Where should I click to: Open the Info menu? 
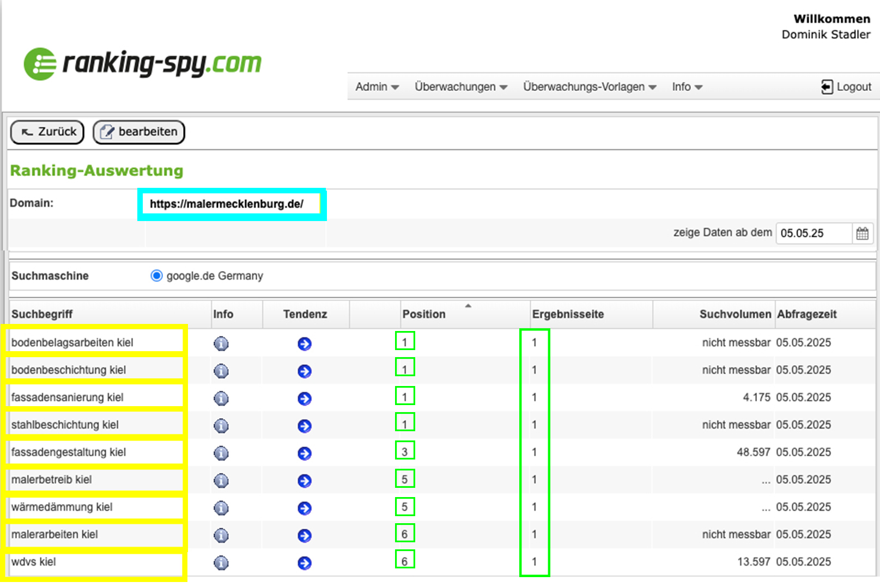point(687,87)
